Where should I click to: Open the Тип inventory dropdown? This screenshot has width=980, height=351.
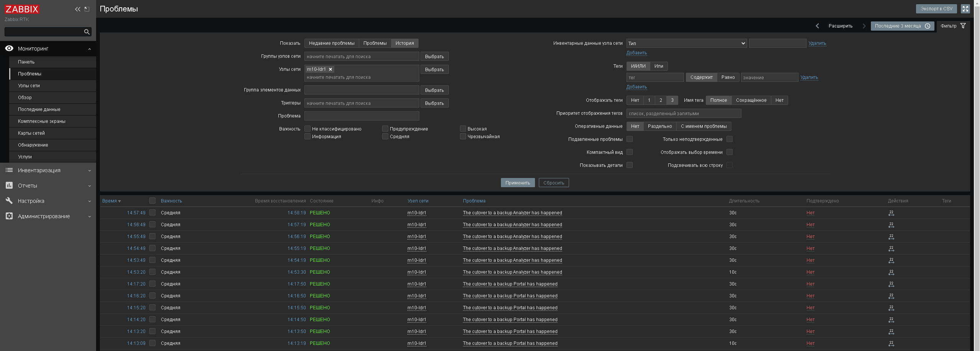tap(687, 43)
